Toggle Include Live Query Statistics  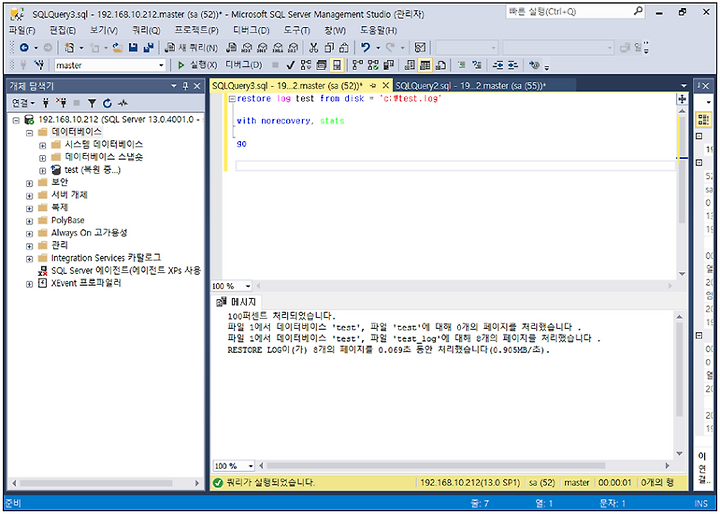click(373, 65)
